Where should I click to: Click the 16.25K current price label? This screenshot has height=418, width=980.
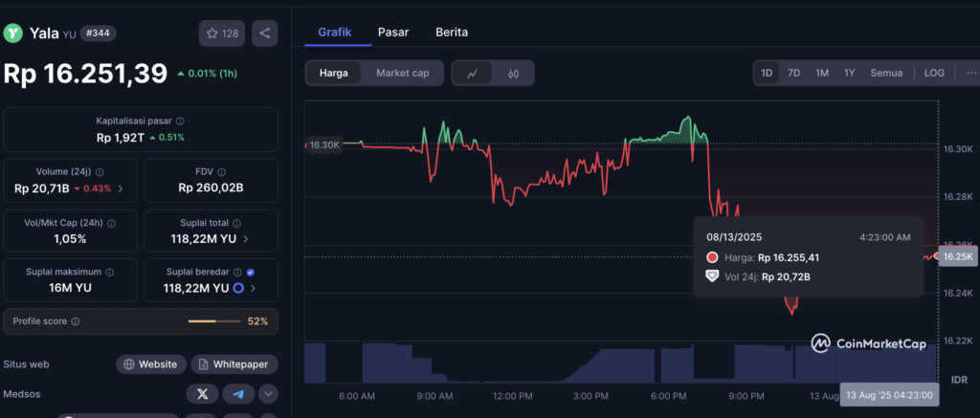957,256
